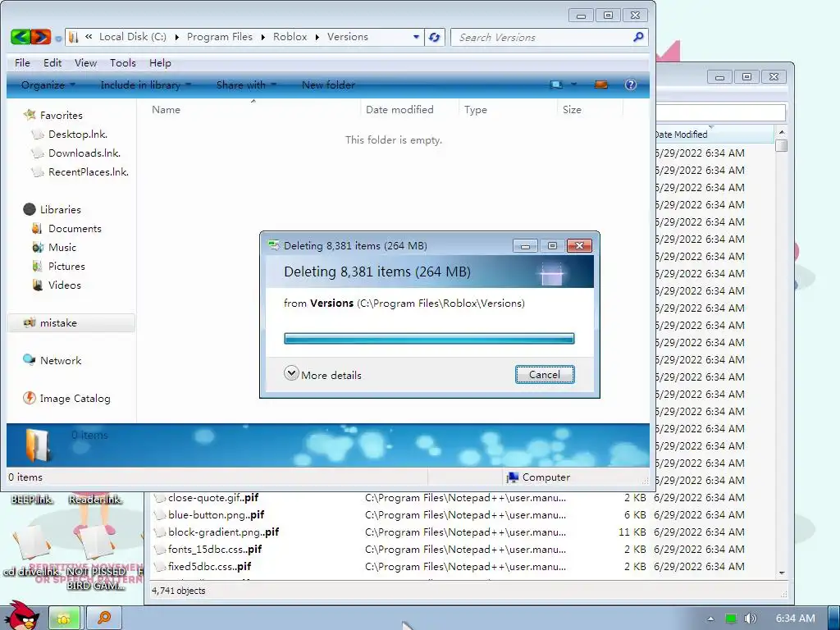Image resolution: width=840 pixels, height=630 pixels.
Task: Sort by the Name column header
Action: [x=166, y=109]
